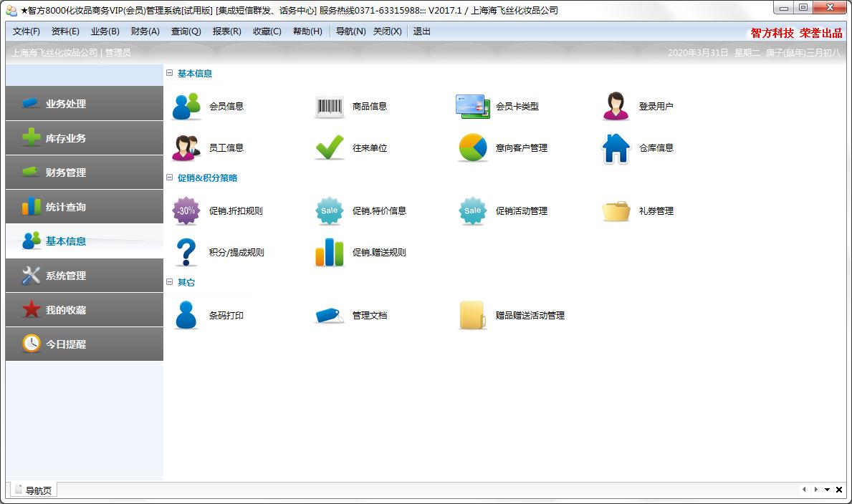Click the 商品信息 label
Screen dimensions: 852x504
370,107
